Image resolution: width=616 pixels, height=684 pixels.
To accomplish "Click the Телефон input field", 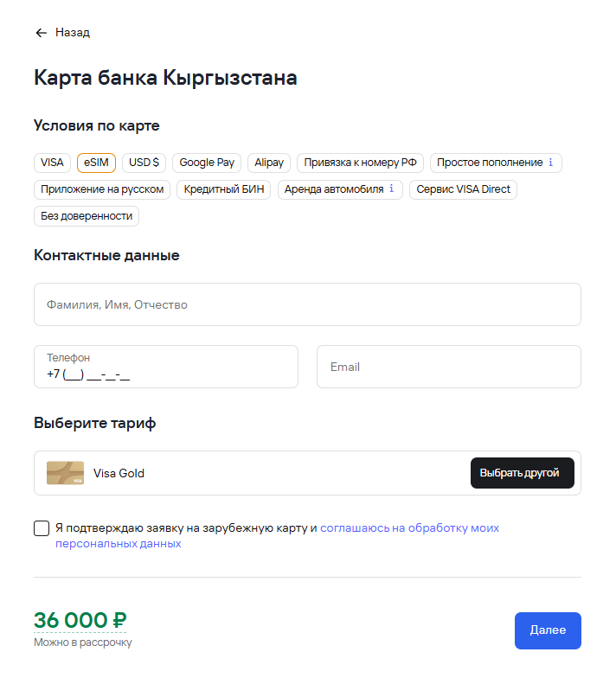I will click(166, 367).
